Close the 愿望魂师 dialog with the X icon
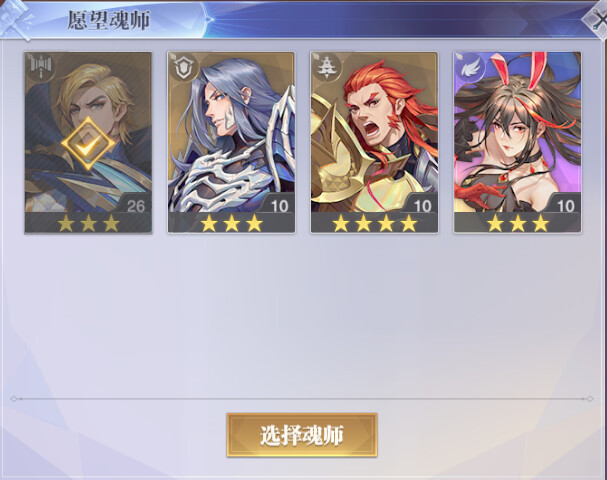 pos(597,20)
